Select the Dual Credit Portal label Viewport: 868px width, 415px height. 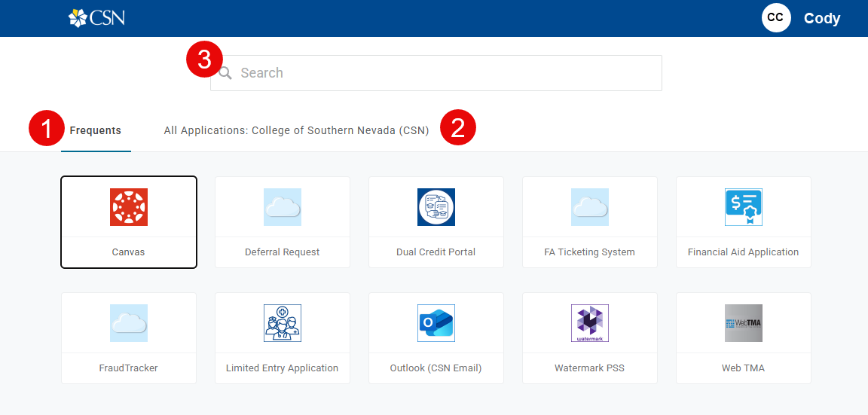(436, 252)
